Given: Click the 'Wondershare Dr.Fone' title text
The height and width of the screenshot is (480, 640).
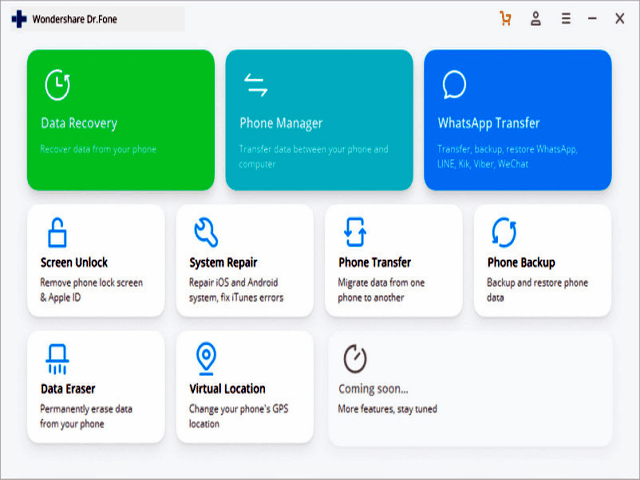Looking at the screenshot, I should click(75, 19).
